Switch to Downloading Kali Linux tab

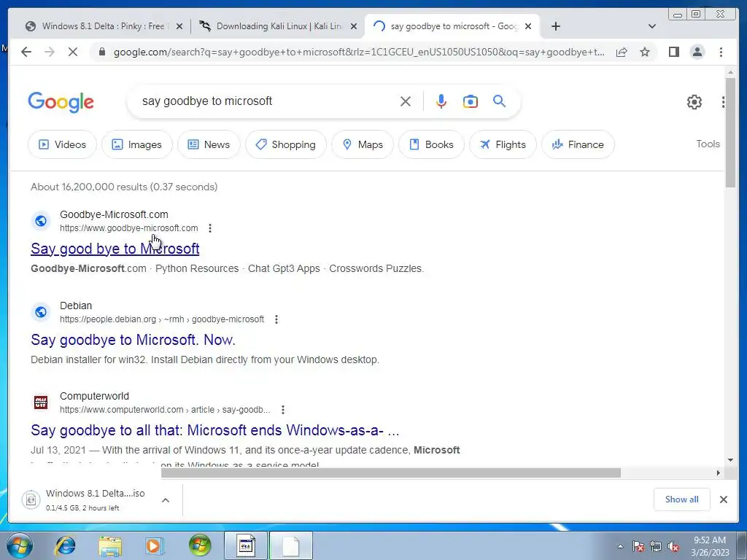(279, 26)
